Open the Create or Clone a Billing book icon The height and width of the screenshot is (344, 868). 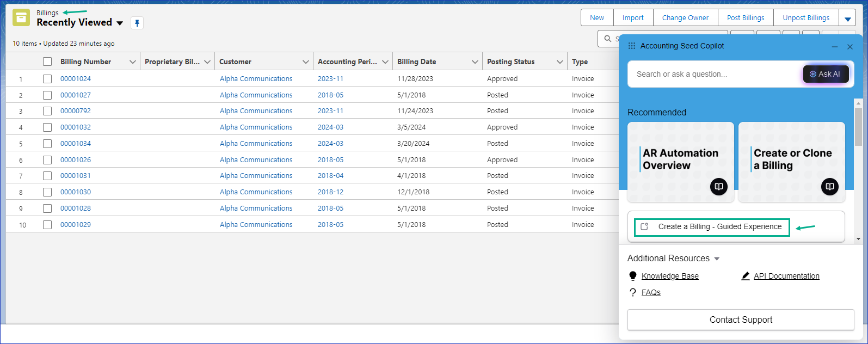click(x=829, y=187)
